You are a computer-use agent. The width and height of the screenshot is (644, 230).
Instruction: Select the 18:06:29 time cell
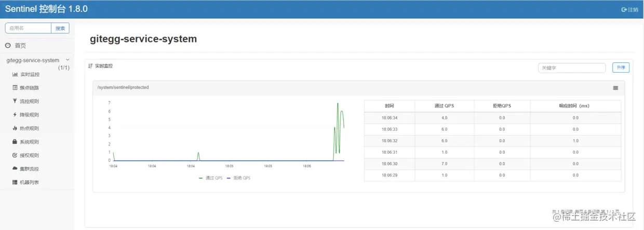point(390,175)
